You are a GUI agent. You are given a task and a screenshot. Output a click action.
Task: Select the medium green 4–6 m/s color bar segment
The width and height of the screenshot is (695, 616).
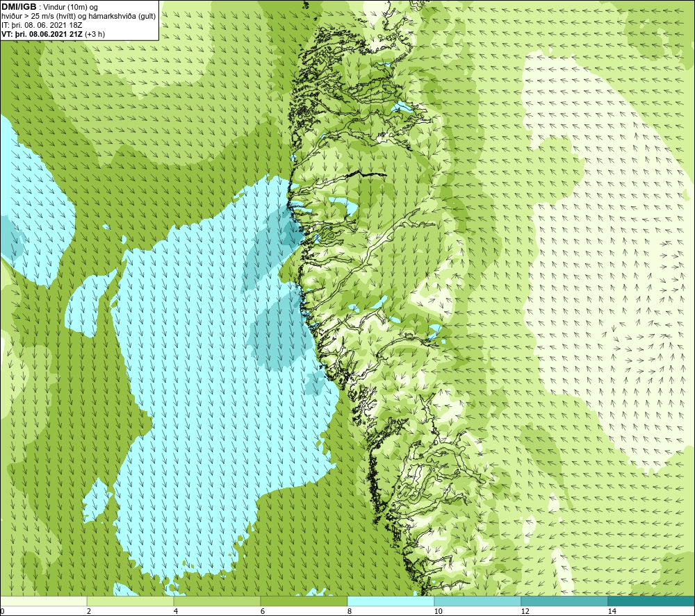(217, 601)
